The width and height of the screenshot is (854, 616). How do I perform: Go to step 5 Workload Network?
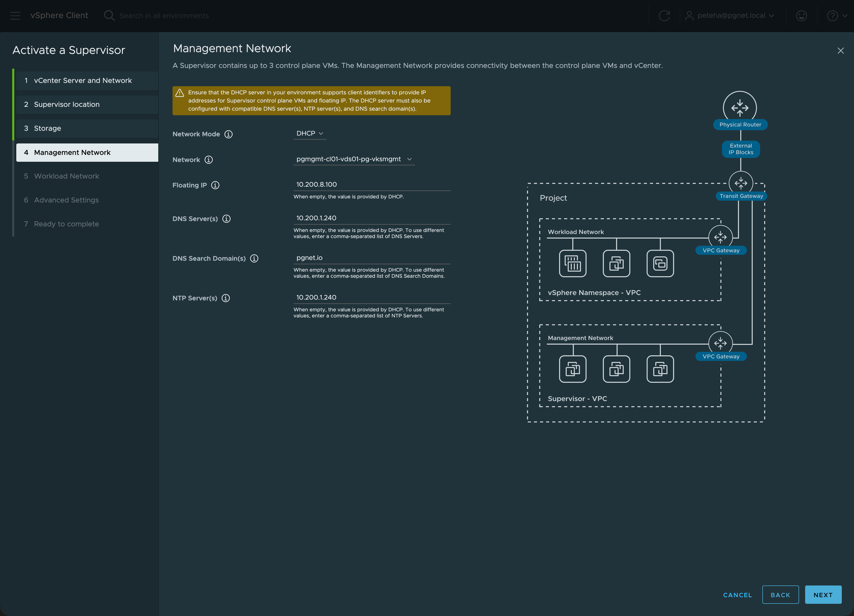87,176
